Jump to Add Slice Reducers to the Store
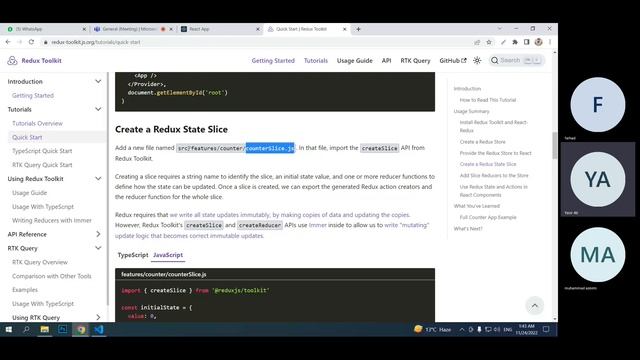This screenshot has height=360, width=640. 494,176
